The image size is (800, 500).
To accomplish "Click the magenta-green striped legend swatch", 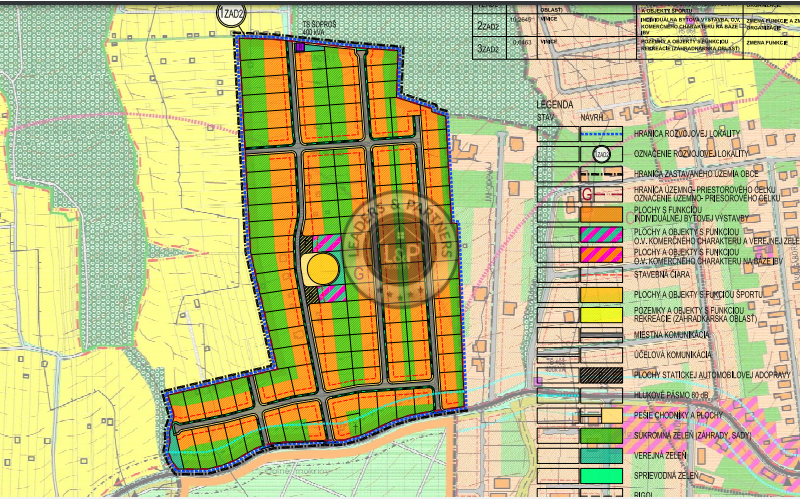I will point(600,234).
